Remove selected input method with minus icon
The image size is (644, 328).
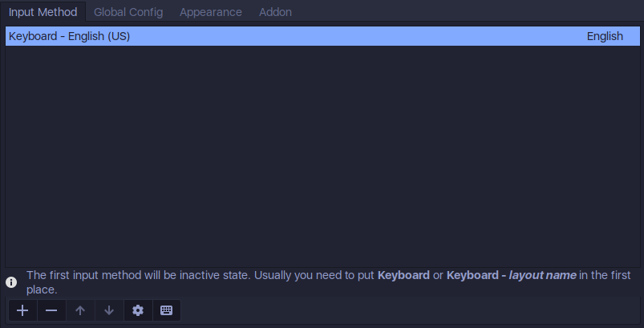pyautogui.click(x=51, y=310)
